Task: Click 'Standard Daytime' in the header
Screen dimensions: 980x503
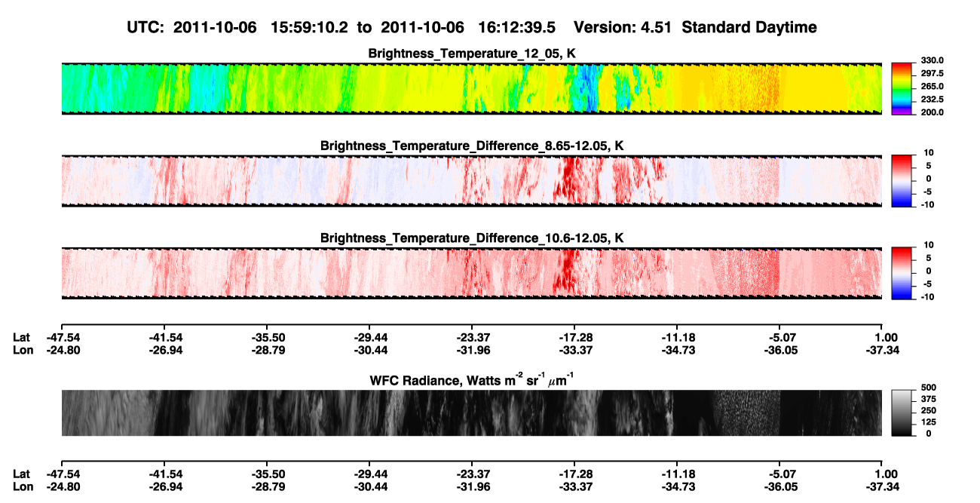Action: (751, 27)
